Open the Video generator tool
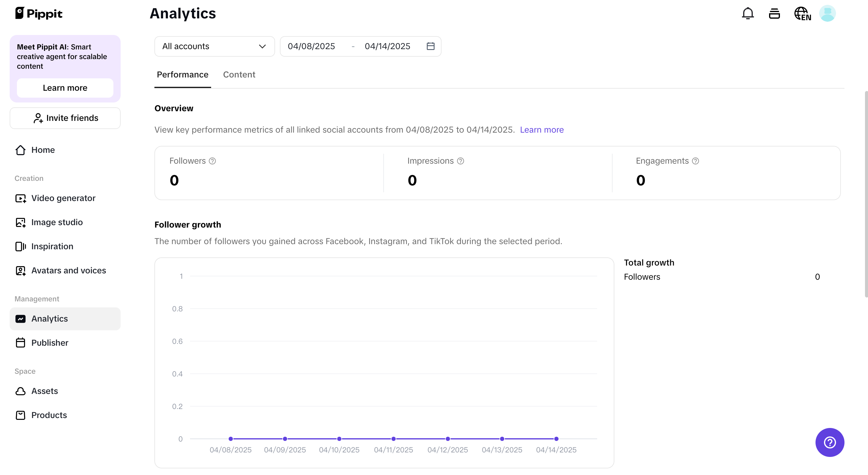This screenshot has width=868, height=475. [x=63, y=198]
